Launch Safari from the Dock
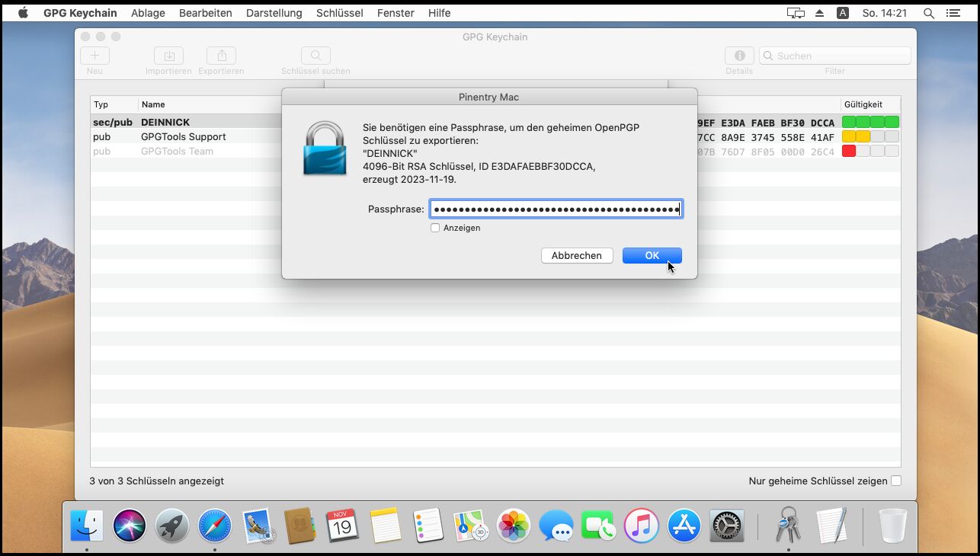The image size is (980, 556). (215, 526)
